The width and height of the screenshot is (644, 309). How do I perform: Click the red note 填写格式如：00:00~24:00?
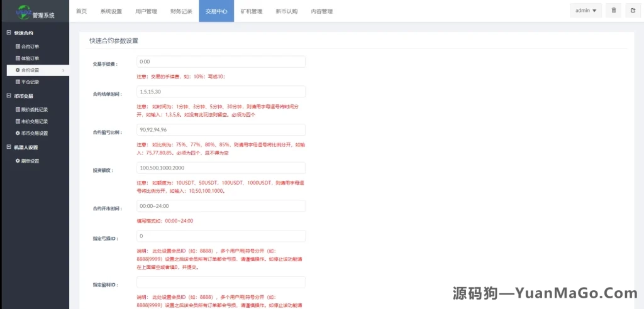[165, 221]
